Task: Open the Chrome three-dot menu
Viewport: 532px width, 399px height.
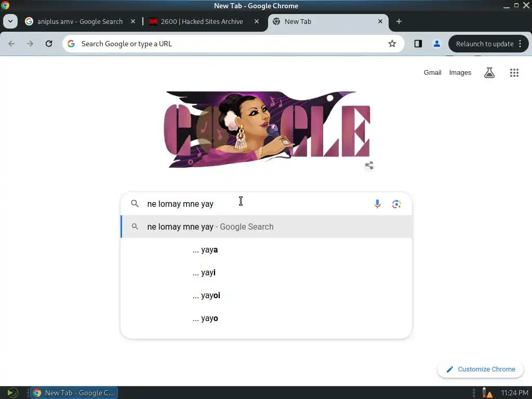Action: 521,44
